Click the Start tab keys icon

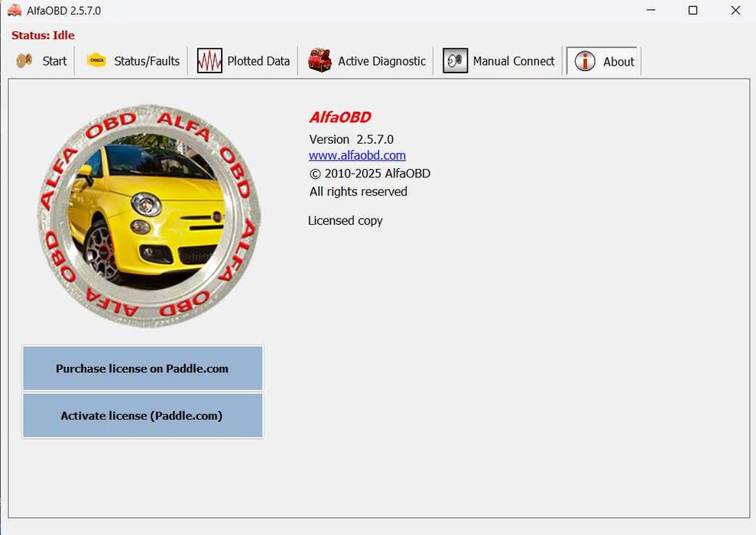click(x=24, y=60)
